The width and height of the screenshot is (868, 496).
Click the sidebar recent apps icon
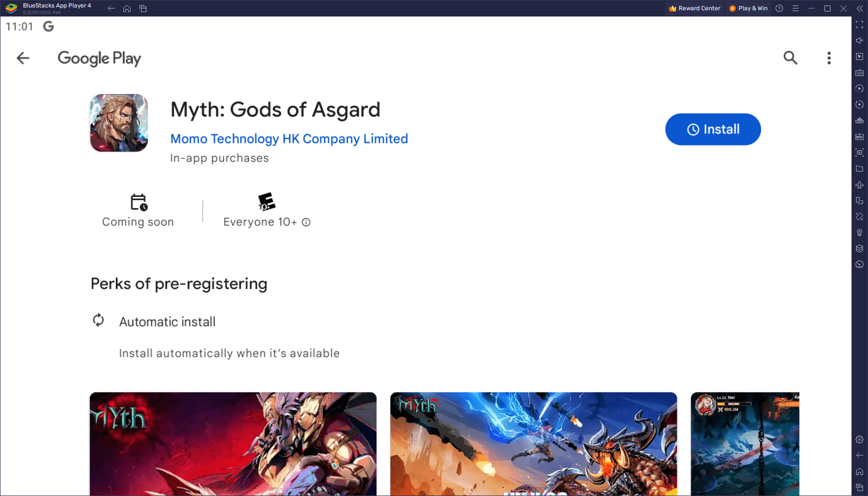(860, 487)
